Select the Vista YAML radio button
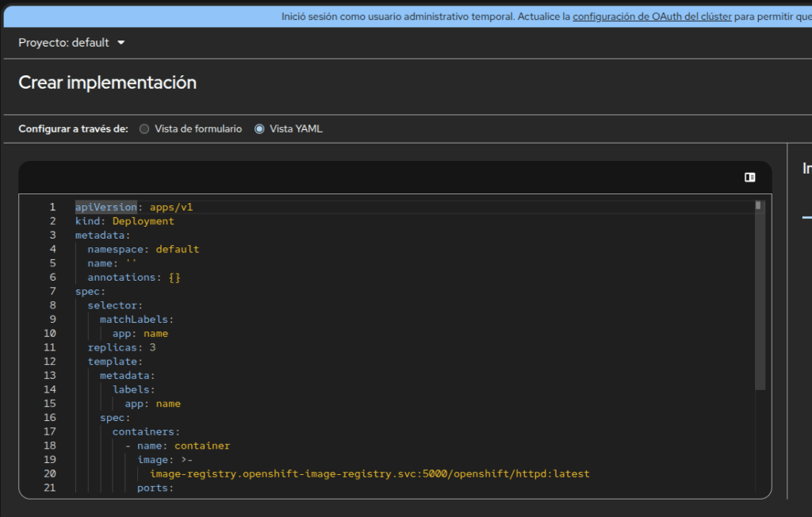 point(259,129)
